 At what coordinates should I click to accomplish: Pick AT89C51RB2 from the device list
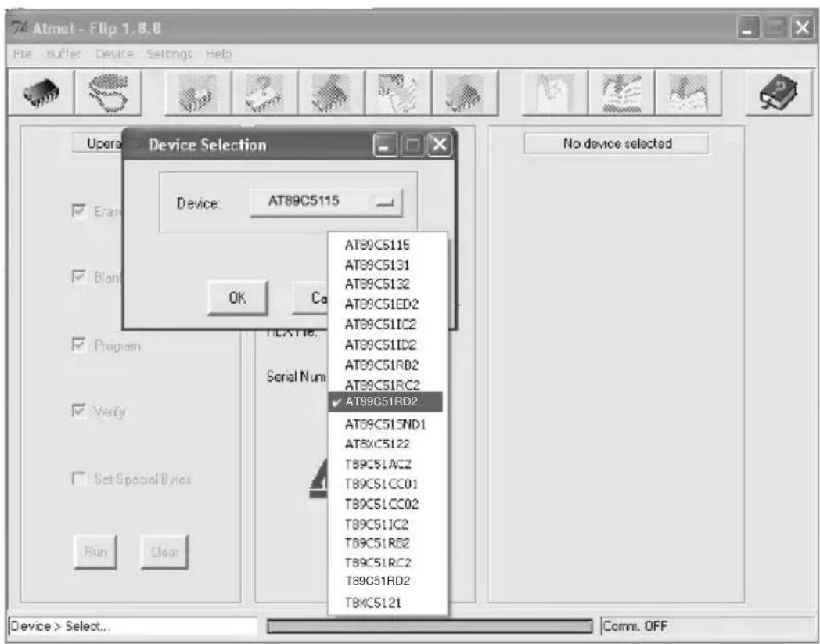click(387, 365)
